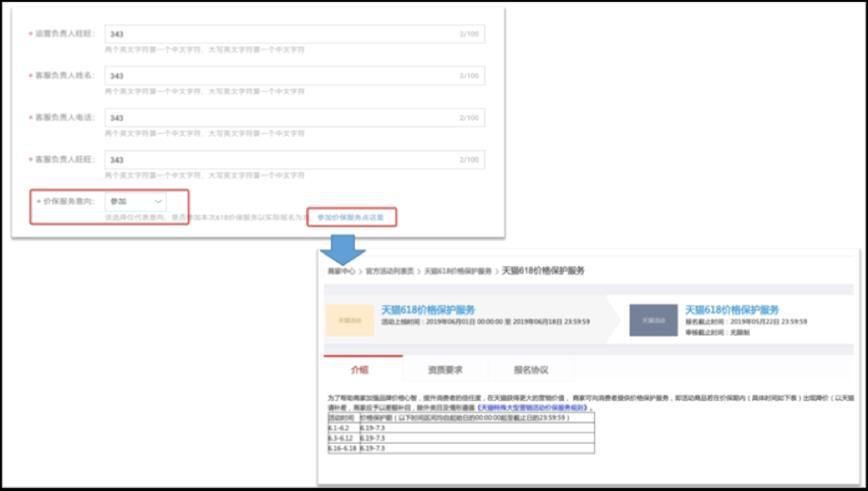Click the gray-blue 天猫活动 thumbnail
The width and height of the screenshot is (868, 491).
click(x=653, y=320)
